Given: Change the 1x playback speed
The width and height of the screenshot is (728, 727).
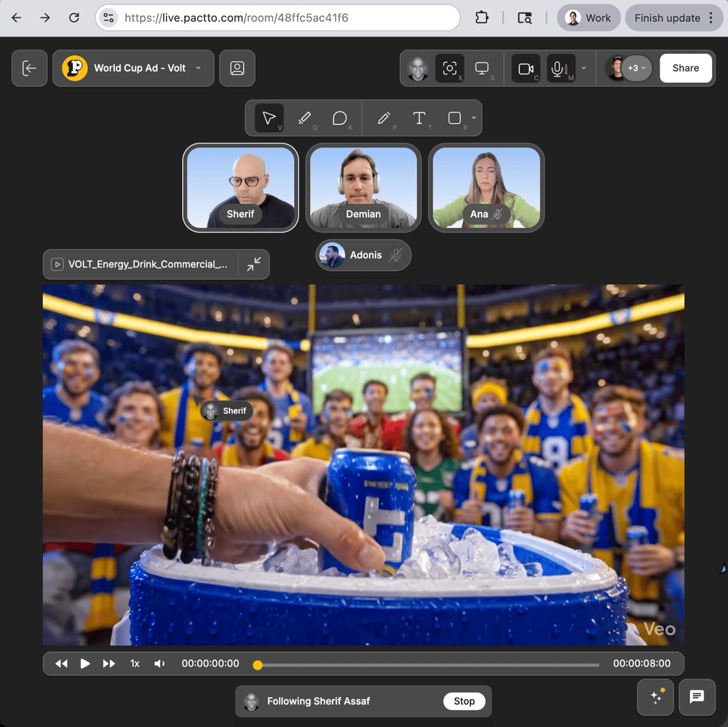Looking at the screenshot, I should 135,664.
